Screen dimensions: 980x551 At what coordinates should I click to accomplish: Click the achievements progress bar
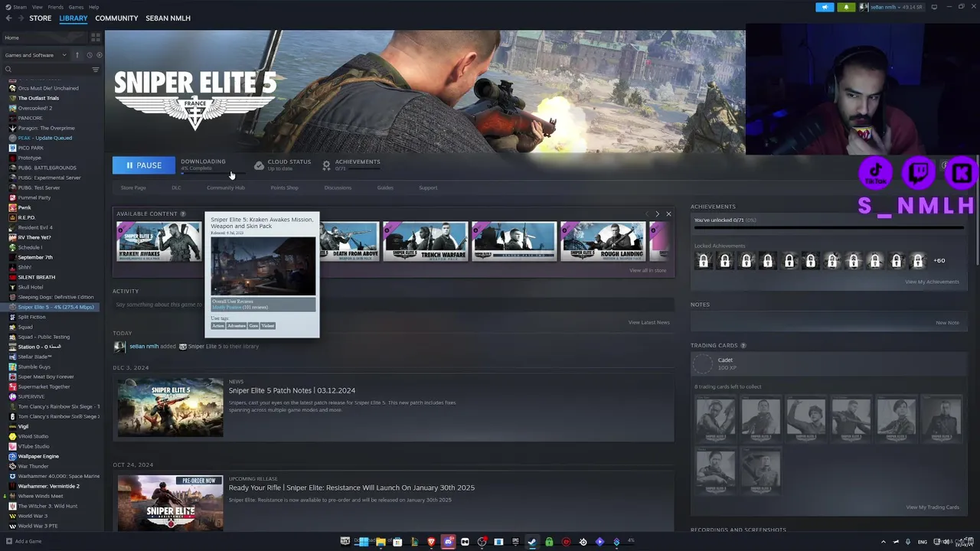click(x=828, y=228)
